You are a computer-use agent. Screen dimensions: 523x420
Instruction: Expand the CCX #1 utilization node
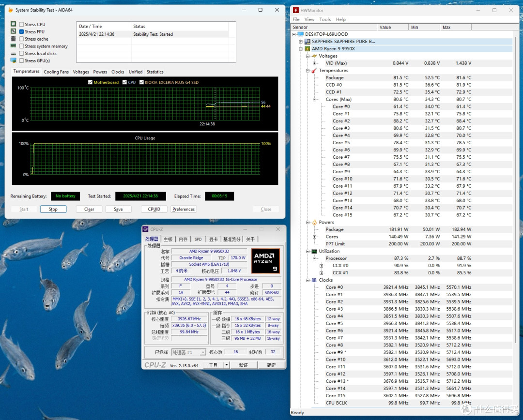click(321, 273)
